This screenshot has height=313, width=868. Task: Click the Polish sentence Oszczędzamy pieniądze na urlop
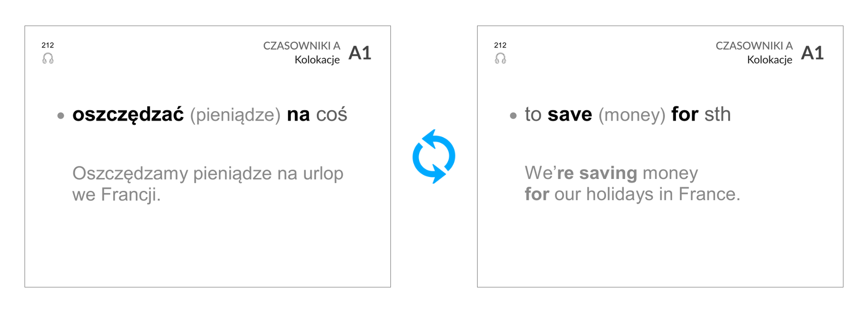coord(208,174)
